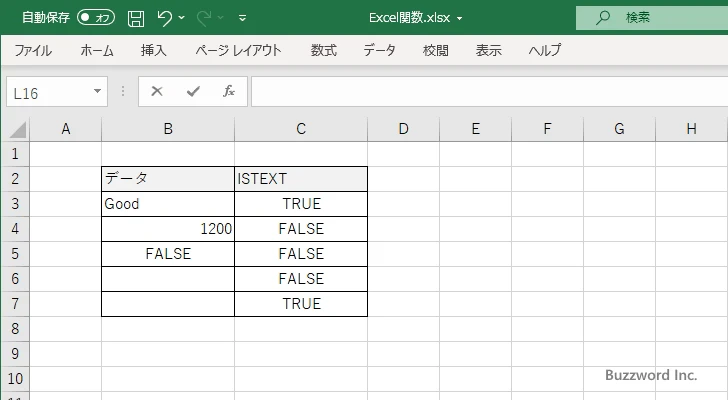Screen dimensions: 728x400
Task: Click the Enter checkmark formula icon
Action: click(193, 91)
